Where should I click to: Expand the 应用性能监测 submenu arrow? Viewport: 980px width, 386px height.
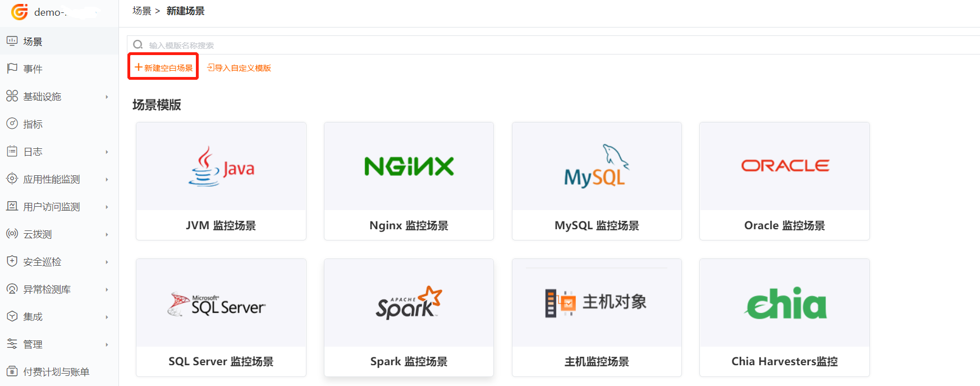107,179
